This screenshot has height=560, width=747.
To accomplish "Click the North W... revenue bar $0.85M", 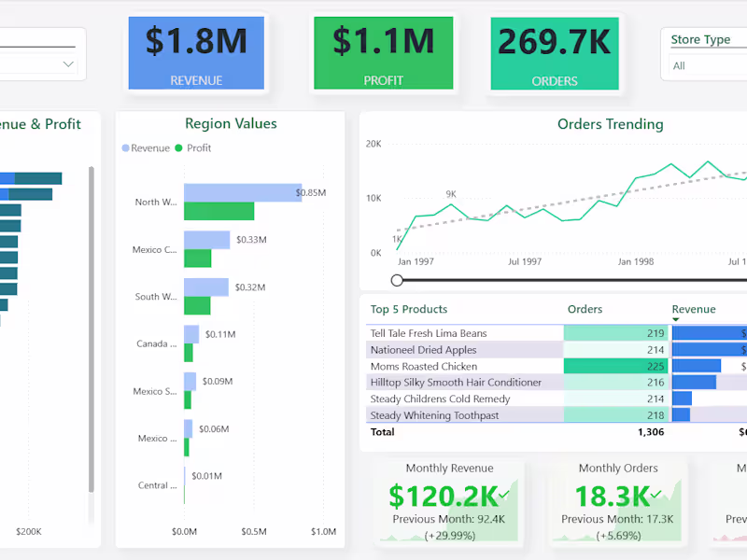I will pos(243,193).
